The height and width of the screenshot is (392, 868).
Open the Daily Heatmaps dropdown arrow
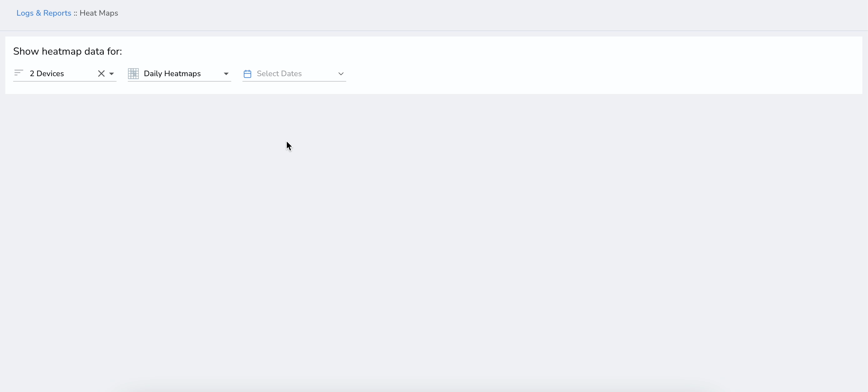[x=226, y=74]
